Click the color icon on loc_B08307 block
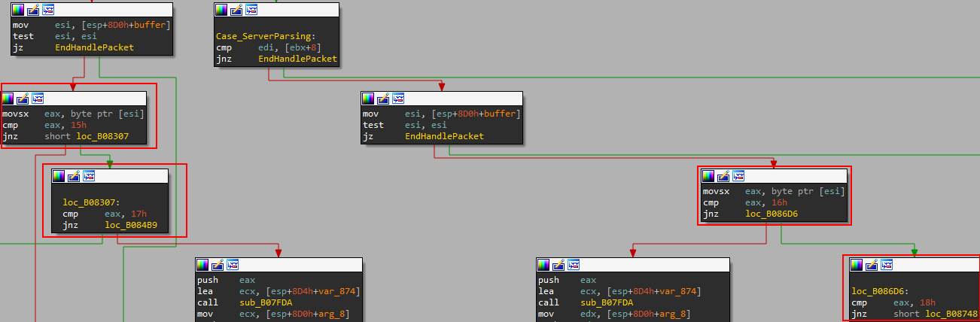The height and width of the screenshot is (322, 980). (x=58, y=176)
